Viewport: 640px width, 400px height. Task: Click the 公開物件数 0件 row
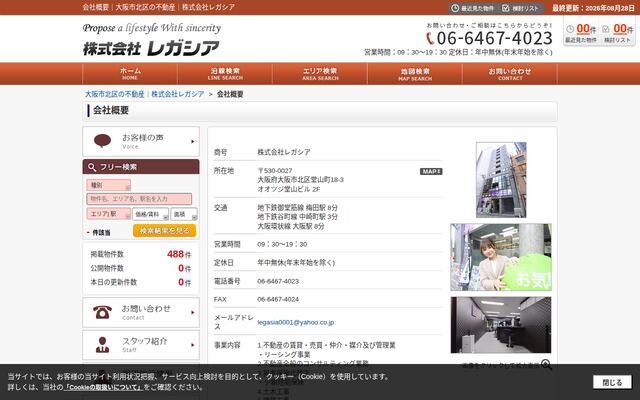click(x=141, y=268)
